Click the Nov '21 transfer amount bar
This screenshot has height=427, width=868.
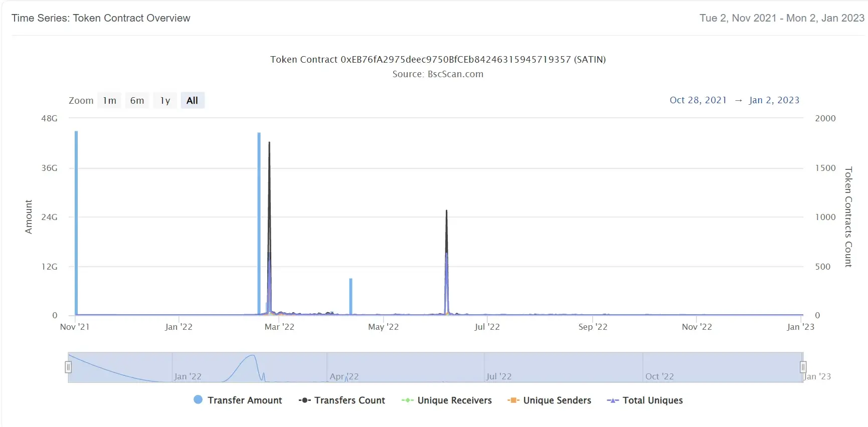[x=76, y=223]
